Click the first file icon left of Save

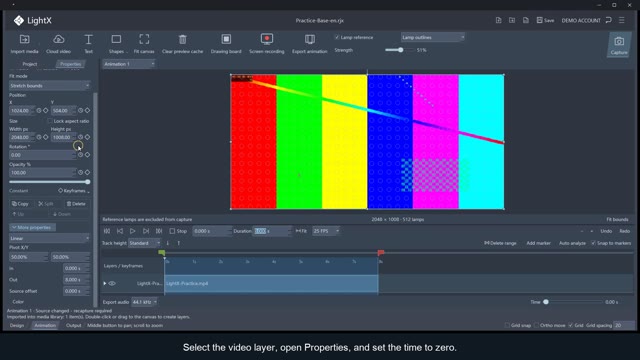coord(498,20)
